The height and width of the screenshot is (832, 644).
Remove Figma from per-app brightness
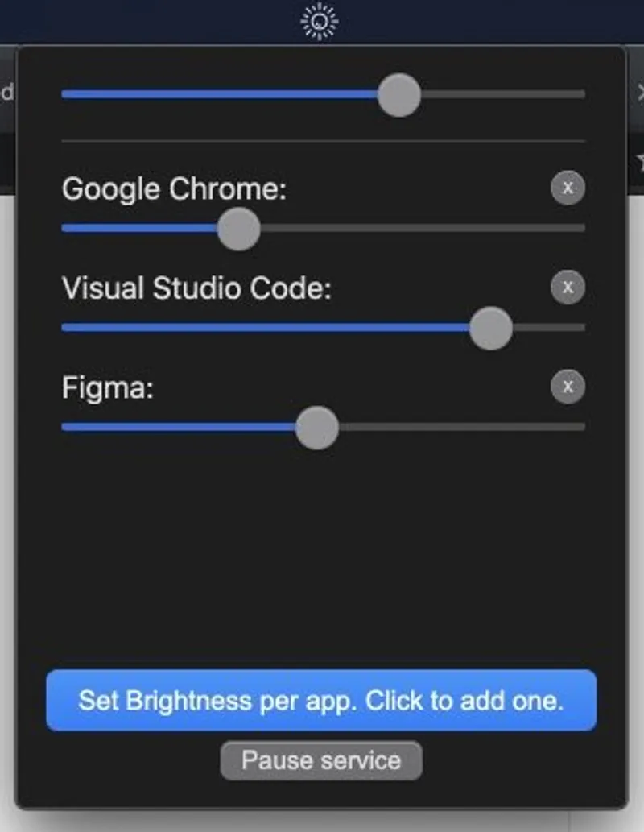coord(568,387)
